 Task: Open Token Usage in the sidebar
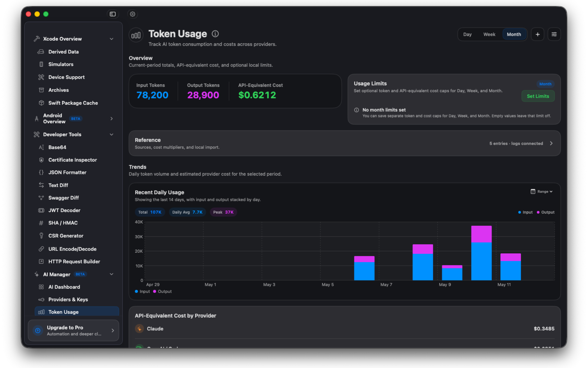tap(77, 312)
